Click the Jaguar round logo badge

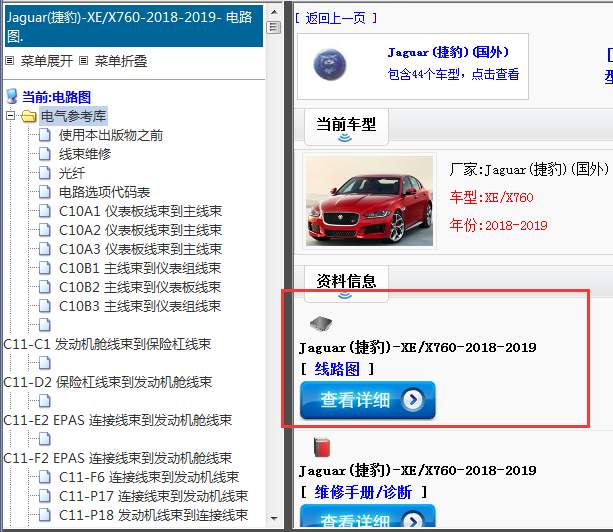[x=330, y=64]
